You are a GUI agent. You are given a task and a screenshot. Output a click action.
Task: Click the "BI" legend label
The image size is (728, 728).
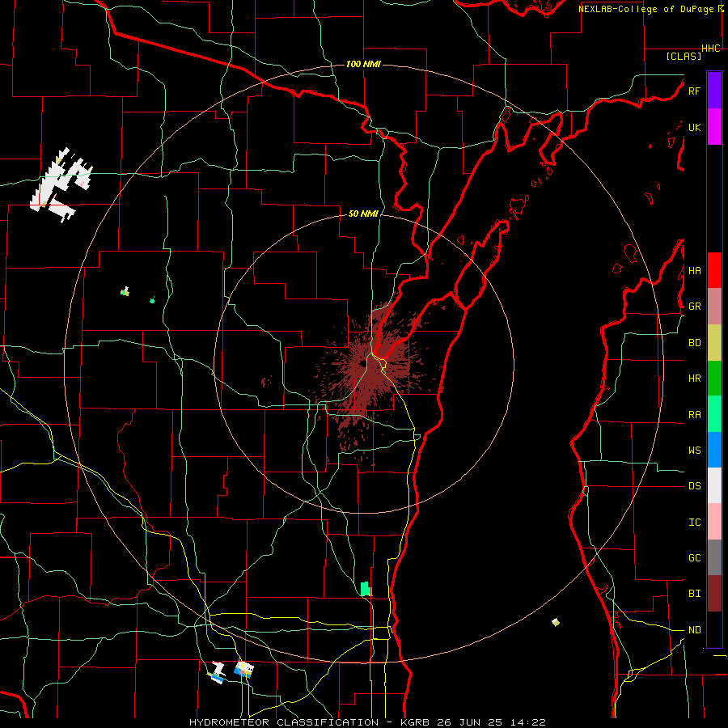point(694,594)
